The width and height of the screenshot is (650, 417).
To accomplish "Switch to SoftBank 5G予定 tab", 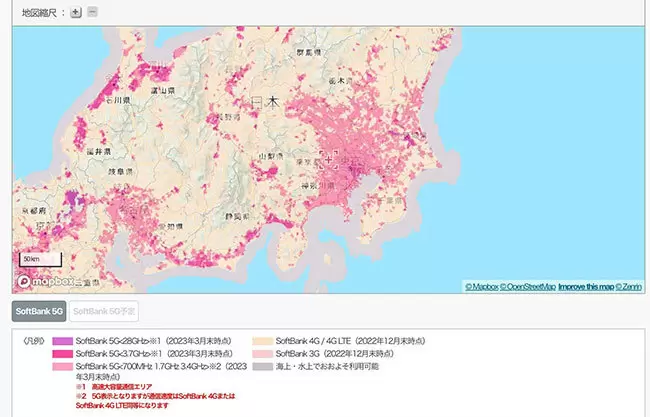I will (104, 311).
